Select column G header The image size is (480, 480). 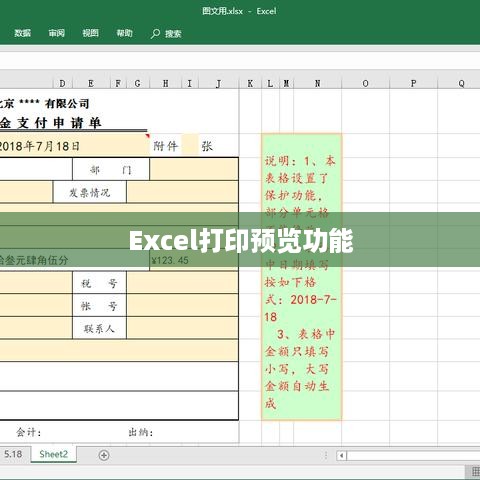coord(138,83)
